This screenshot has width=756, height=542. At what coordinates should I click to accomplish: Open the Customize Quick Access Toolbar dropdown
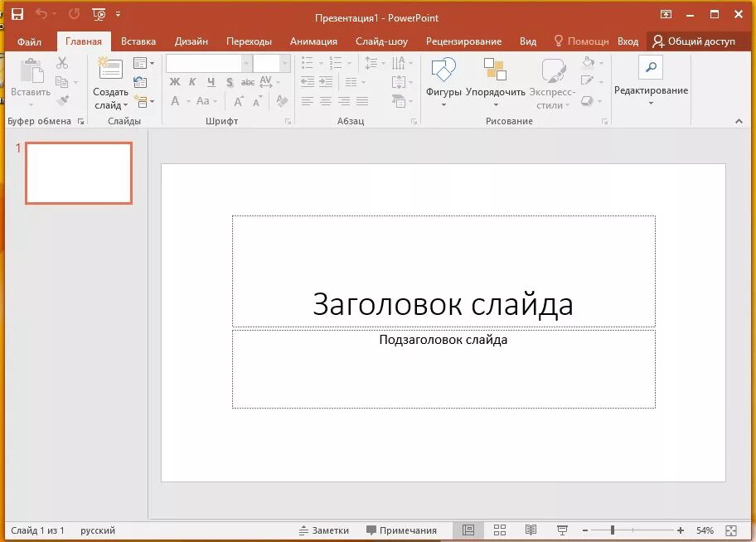coord(118,14)
